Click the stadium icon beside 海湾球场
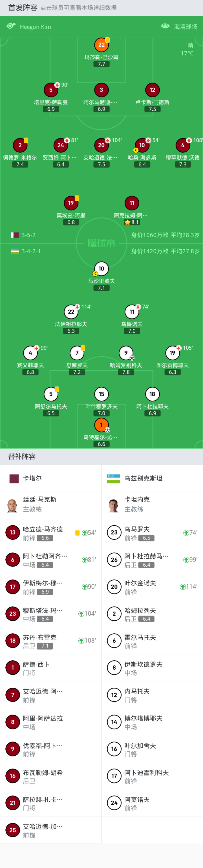This screenshot has width=203, height=868. tap(165, 26)
